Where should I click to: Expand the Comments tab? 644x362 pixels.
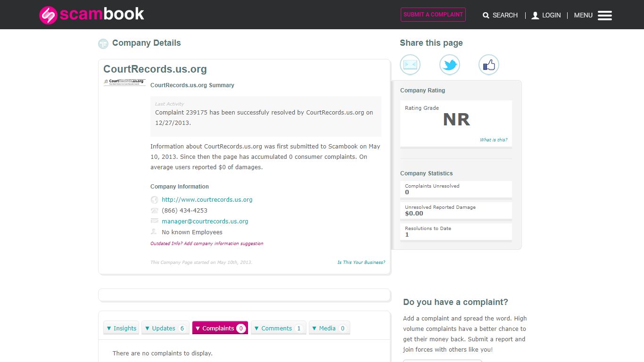(x=279, y=328)
